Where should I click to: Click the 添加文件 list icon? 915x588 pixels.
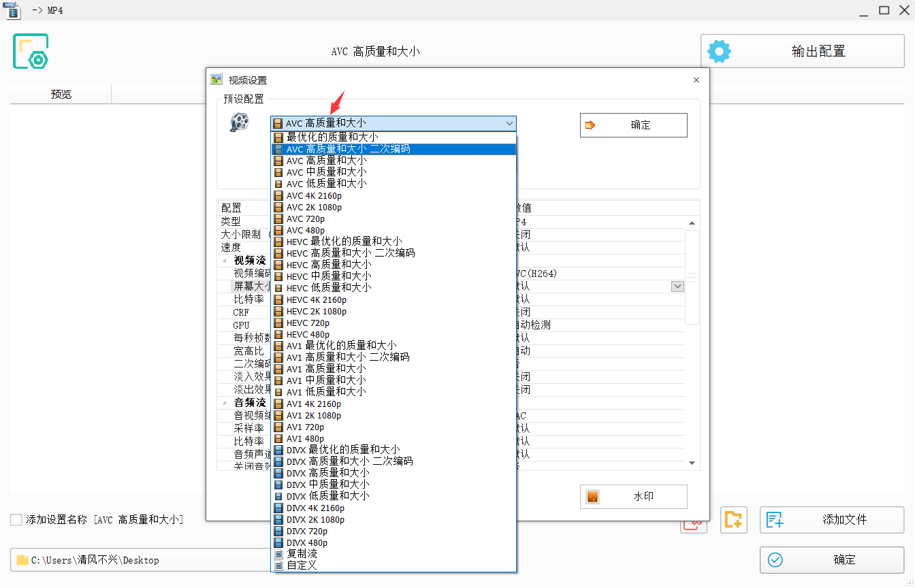coord(775,520)
